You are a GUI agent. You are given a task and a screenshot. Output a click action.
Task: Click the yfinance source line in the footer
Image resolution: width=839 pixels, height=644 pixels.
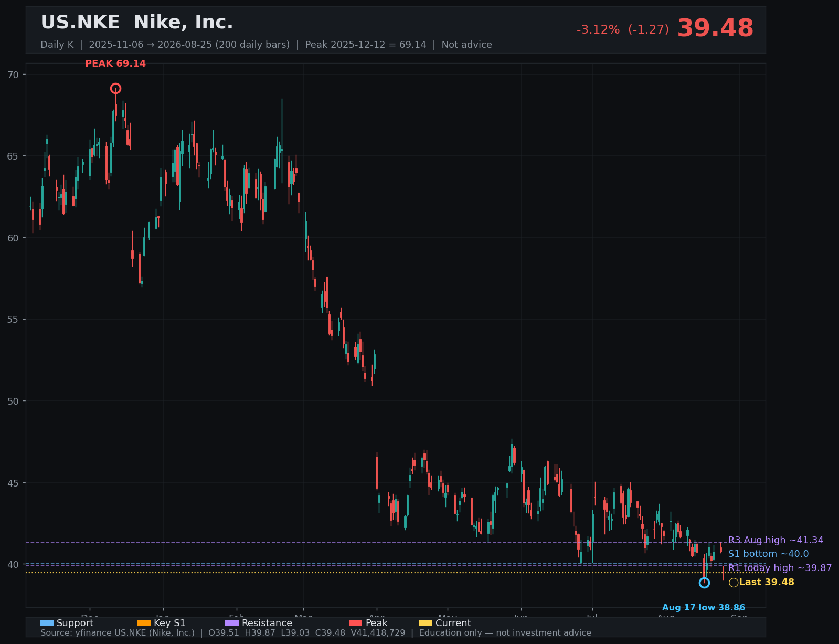(316, 633)
